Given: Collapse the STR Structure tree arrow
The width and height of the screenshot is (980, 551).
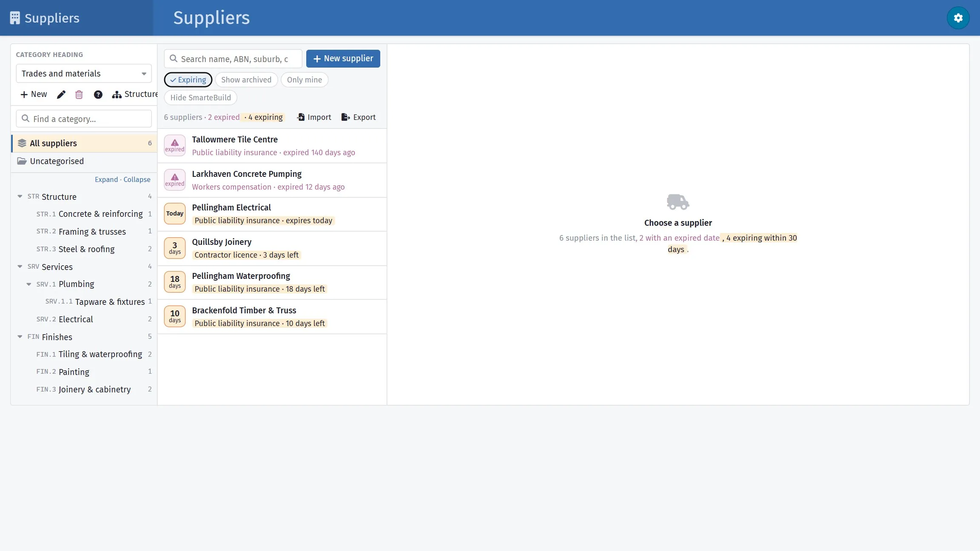Looking at the screenshot, I should [x=20, y=196].
